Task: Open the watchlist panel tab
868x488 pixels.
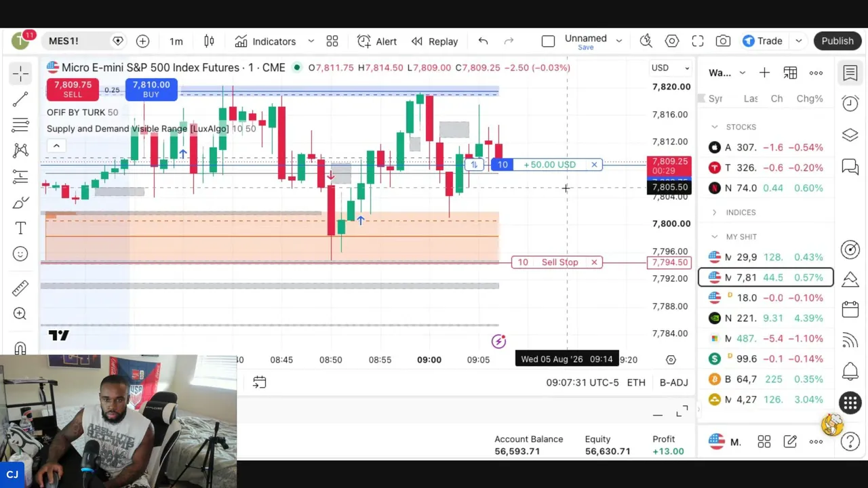Action: click(850, 73)
